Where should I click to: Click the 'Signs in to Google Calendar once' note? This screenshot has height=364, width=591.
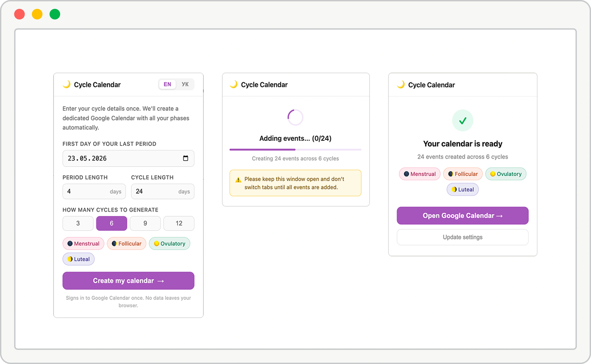point(128,302)
